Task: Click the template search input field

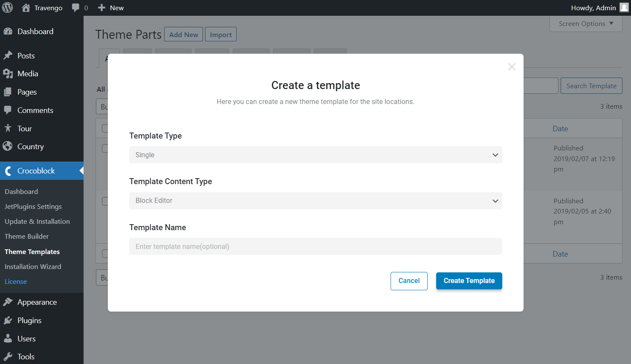Action: [x=541, y=86]
